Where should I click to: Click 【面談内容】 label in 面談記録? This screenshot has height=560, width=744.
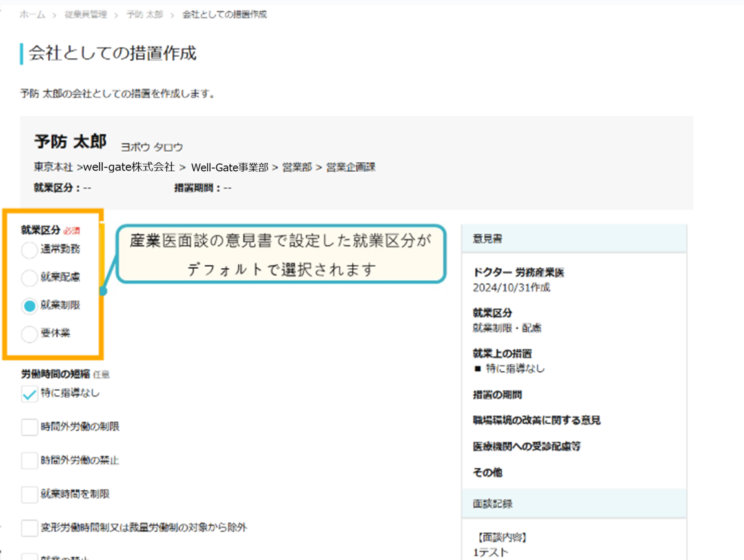[x=502, y=537]
